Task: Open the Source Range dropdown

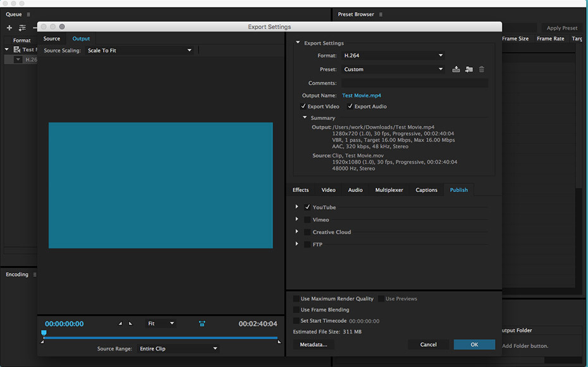Action: pyautogui.click(x=178, y=349)
